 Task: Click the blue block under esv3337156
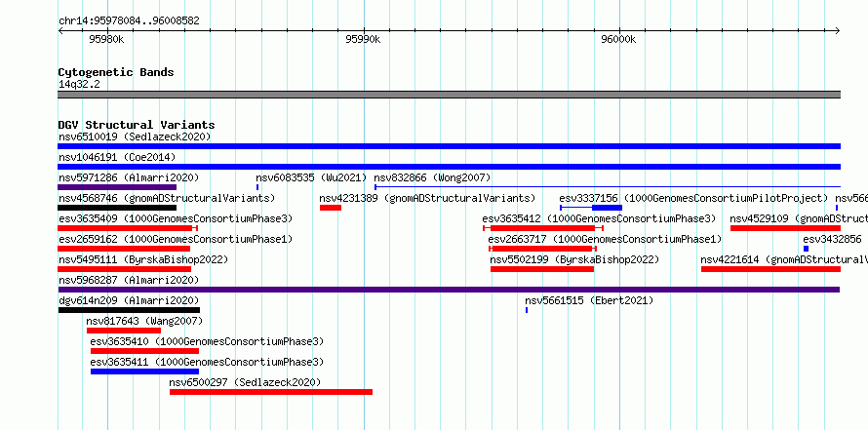tap(608, 208)
